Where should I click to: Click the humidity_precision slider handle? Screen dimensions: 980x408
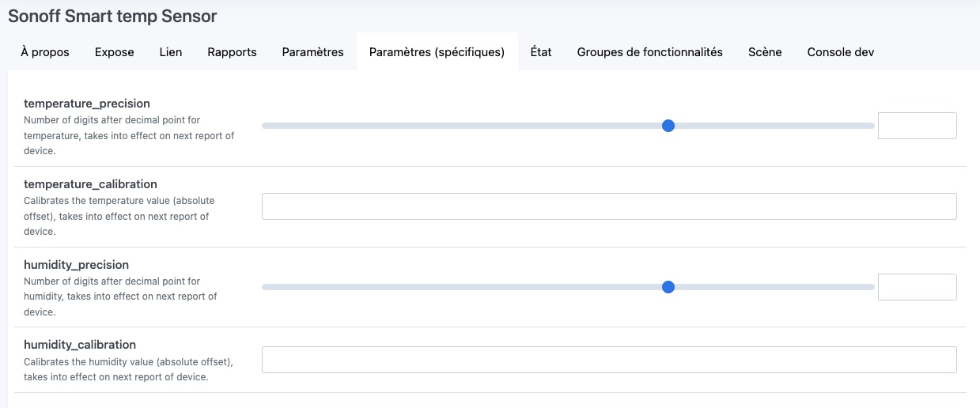[x=668, y=287]
